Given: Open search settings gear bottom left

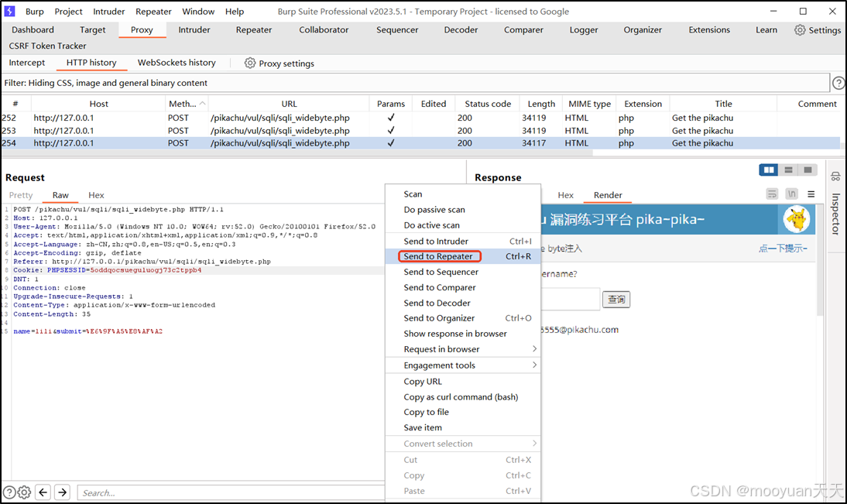Looking at the screenshot, I should (x=24, y=492).
